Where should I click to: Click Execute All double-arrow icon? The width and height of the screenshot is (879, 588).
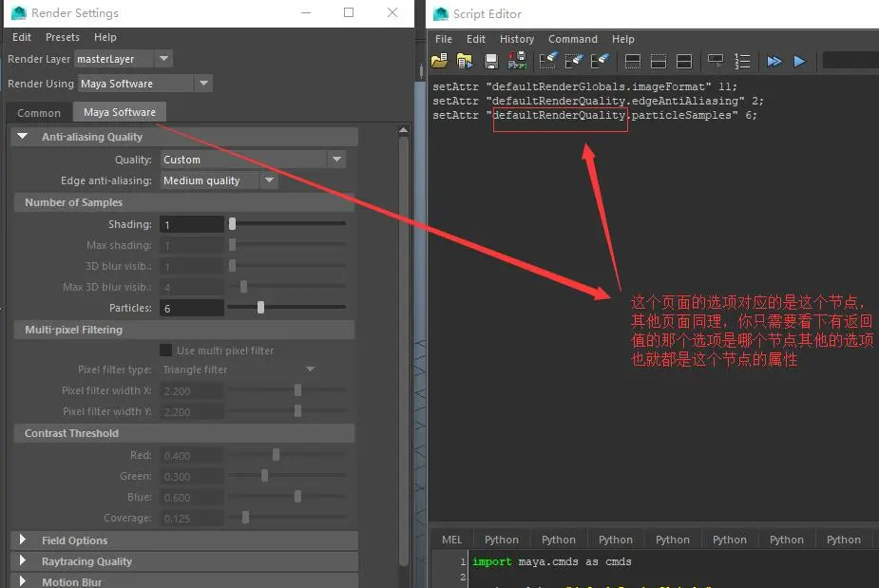(774, 61)
